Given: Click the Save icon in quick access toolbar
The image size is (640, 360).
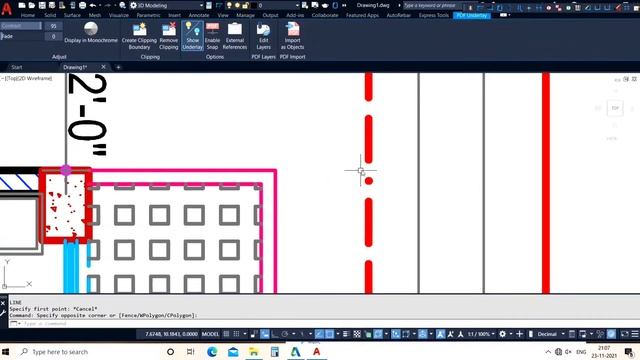Looking at the screenshot, I should pos(42,5).
